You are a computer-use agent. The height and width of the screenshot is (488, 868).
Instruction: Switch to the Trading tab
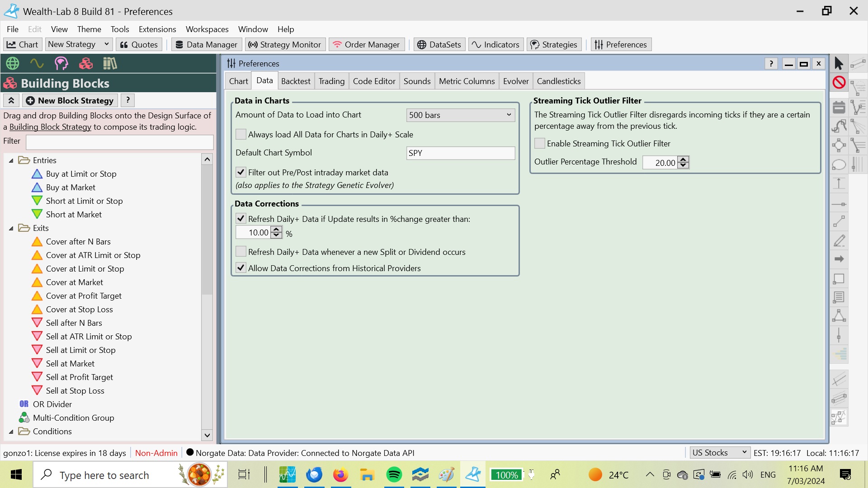pos(331,81)
